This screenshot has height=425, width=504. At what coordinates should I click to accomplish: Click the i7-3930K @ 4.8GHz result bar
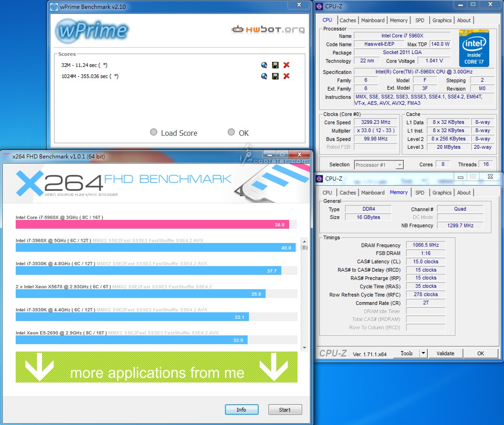click(x=148, y=271)
